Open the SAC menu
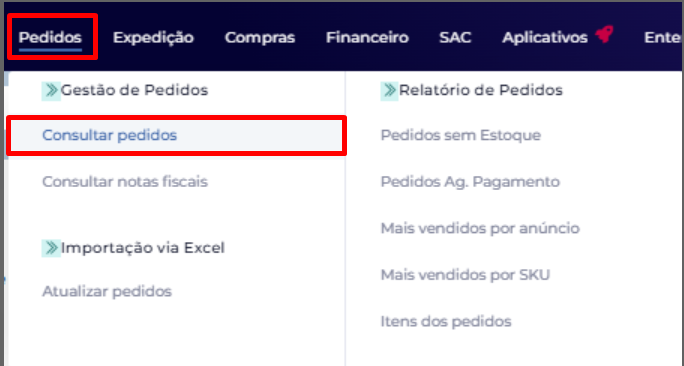This screenshot has width=684, height=366. [x=455, y=38]
